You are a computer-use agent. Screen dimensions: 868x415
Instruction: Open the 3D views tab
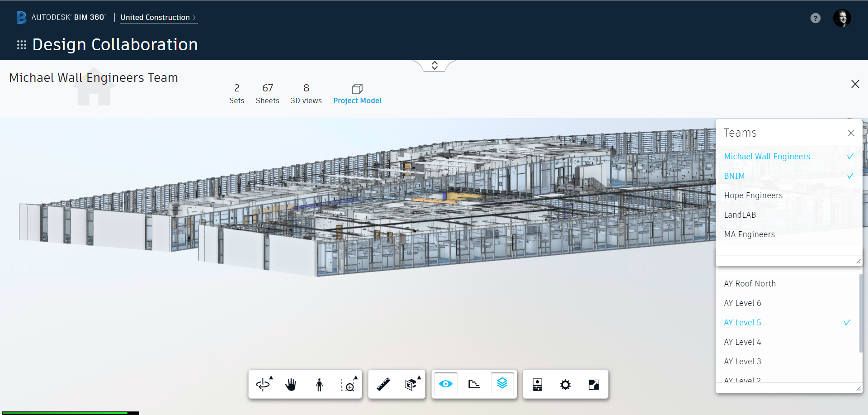306,94
